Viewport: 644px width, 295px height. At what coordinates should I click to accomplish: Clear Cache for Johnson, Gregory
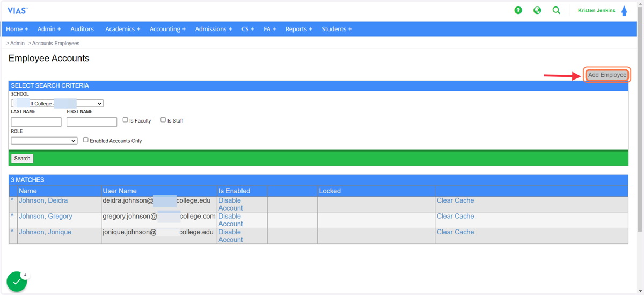click(455, 216)
